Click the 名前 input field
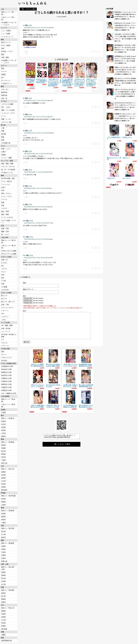Screen dimensions: 138x644 tap(41, 286)
